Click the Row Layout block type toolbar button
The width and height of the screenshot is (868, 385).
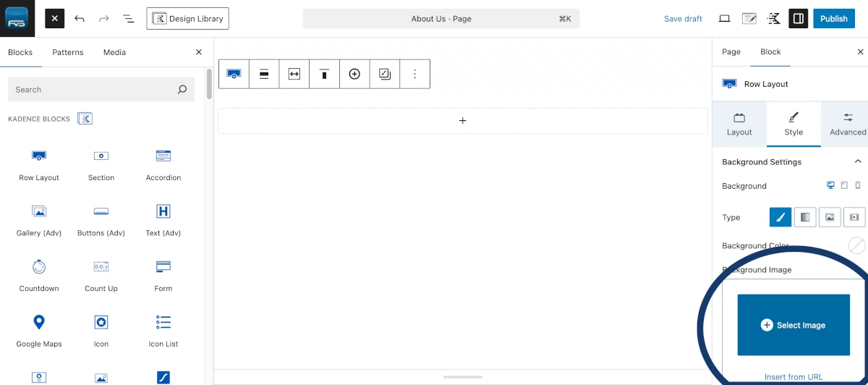[234, 74]
